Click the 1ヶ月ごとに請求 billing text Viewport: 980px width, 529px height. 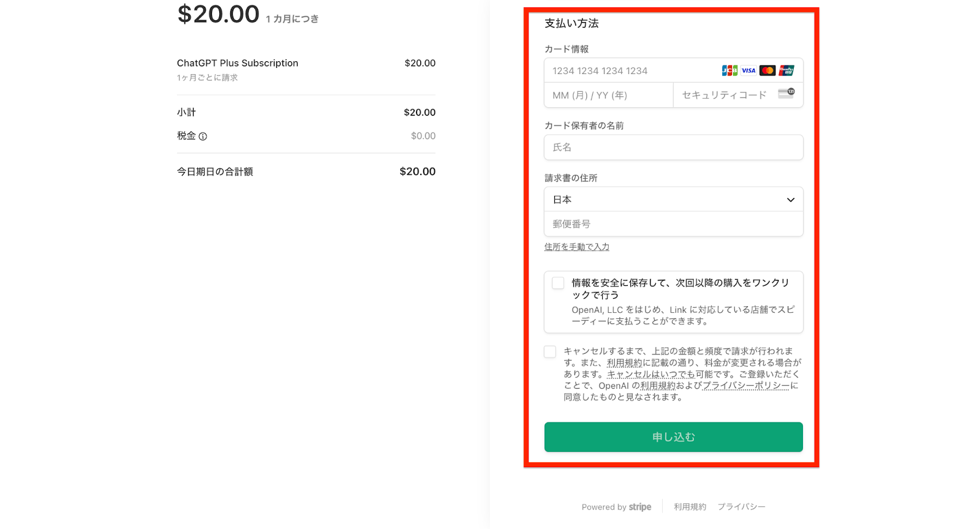(208, 78)
